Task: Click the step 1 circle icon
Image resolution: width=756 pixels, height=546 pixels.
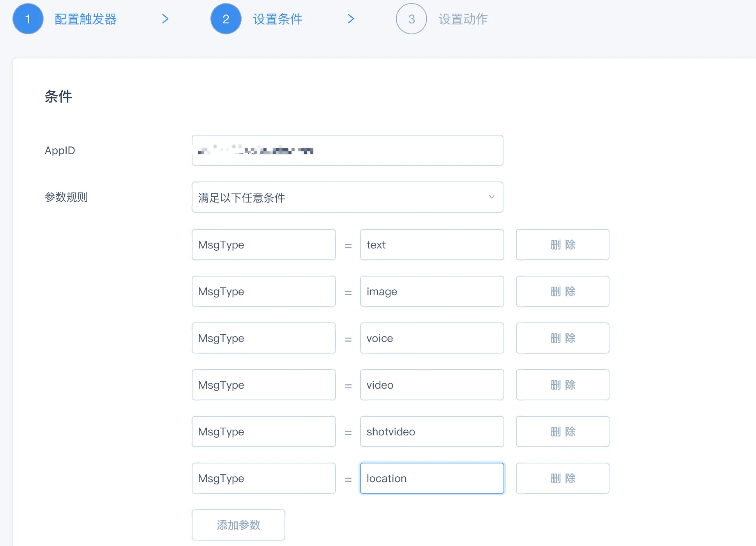Action: pyautogui.click(x=28, y=19)
